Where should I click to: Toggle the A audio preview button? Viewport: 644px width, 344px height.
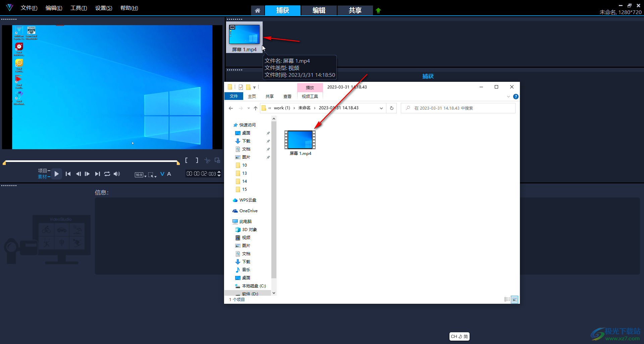point(169,174)
